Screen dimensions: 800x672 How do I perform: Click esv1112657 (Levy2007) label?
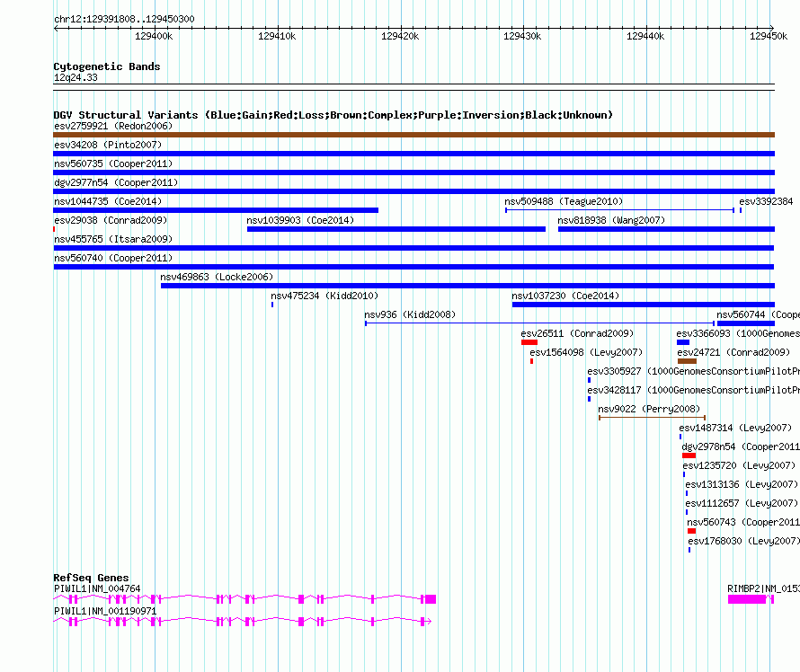(x=742, y=503)
